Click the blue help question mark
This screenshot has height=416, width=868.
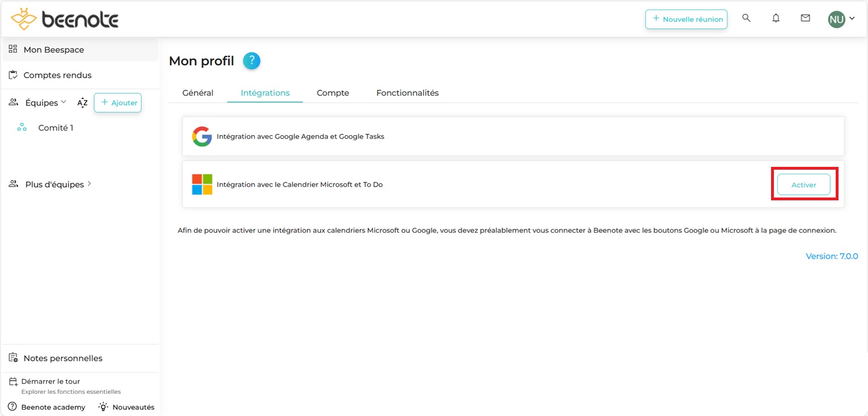tap(251, 61)
